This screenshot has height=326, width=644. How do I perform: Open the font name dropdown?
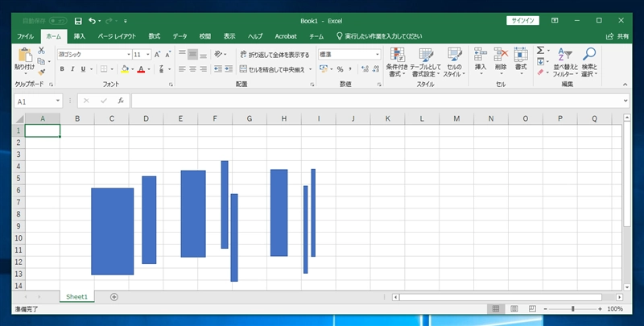coord(129,55)
